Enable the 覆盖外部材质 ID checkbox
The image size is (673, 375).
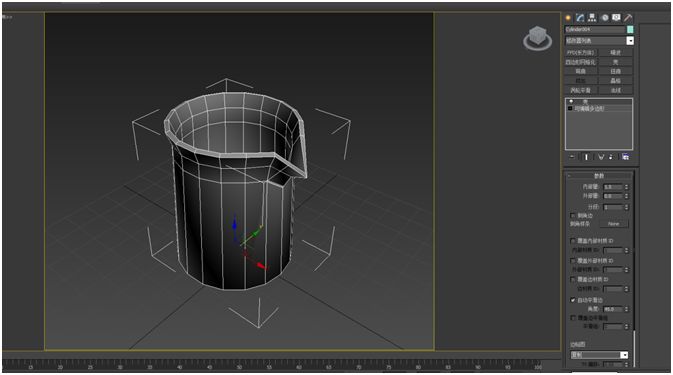point(573,261)
